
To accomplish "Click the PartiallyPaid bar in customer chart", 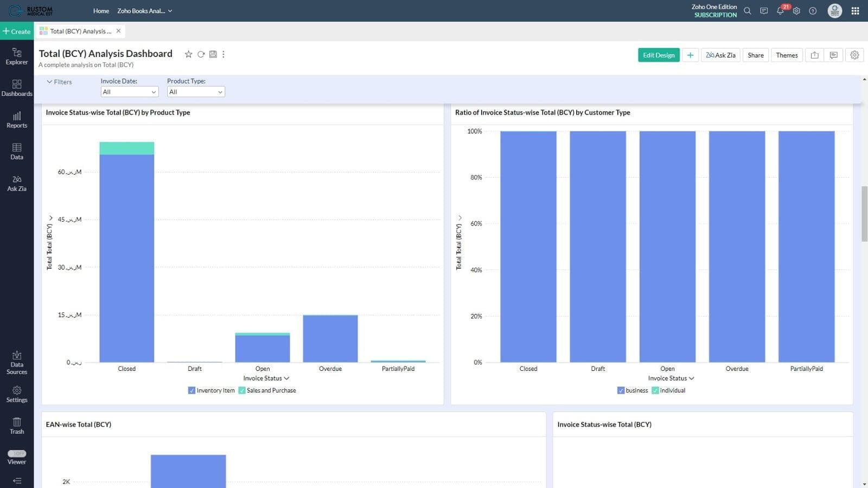I will click(806, 247).
